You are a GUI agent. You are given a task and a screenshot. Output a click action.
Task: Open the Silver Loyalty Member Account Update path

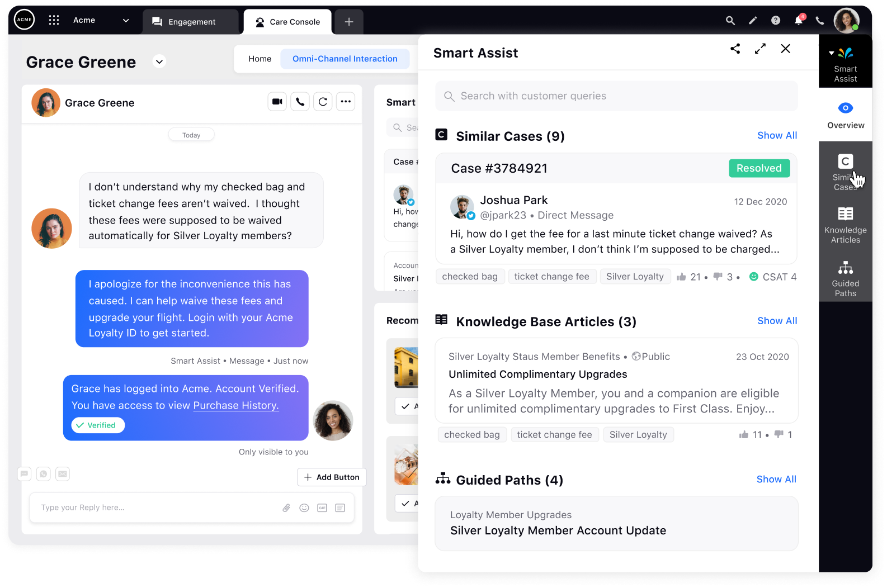[616, 524]
